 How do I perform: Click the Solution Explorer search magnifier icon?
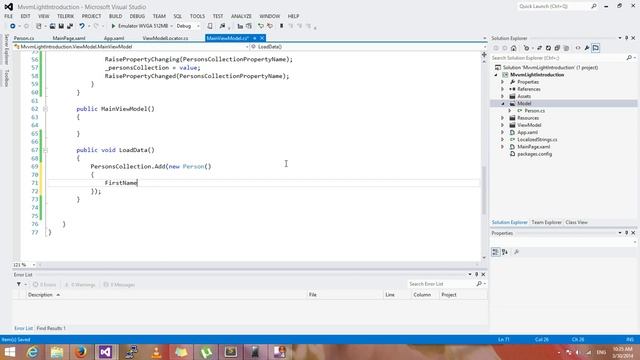629,58
